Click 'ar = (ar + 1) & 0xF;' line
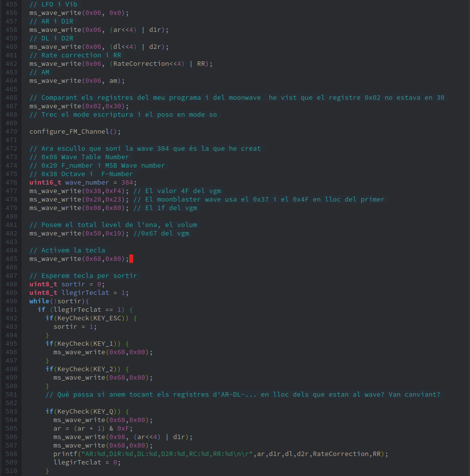The width and height of the screenshot is (470, 476). pos(93,429)
